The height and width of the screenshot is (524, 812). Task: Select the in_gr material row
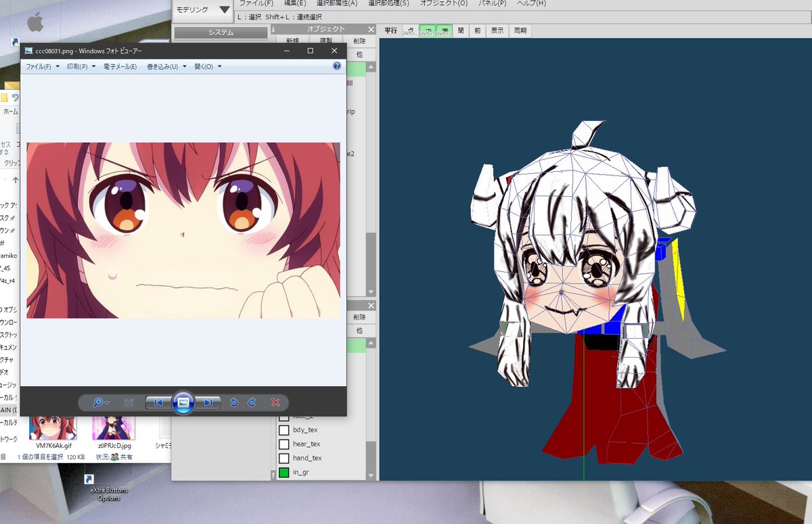pyautogui.click(x=321, y=473)
